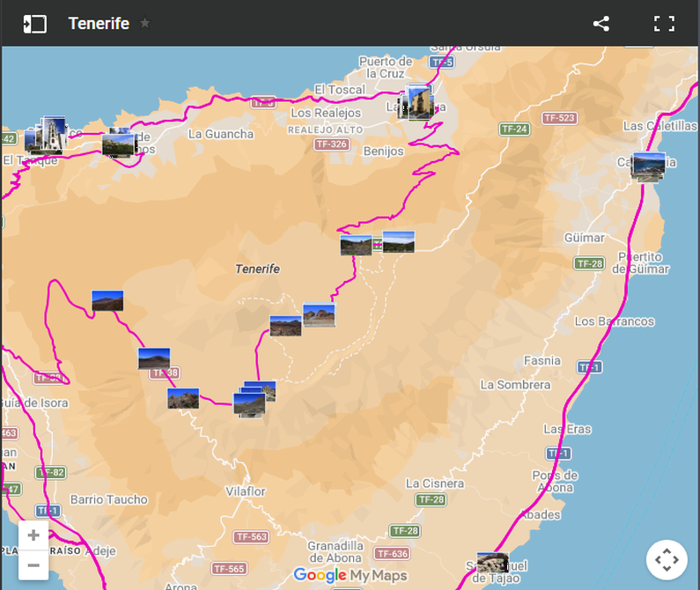
Task: View the map in full screen
Action: tap(664, 24)
